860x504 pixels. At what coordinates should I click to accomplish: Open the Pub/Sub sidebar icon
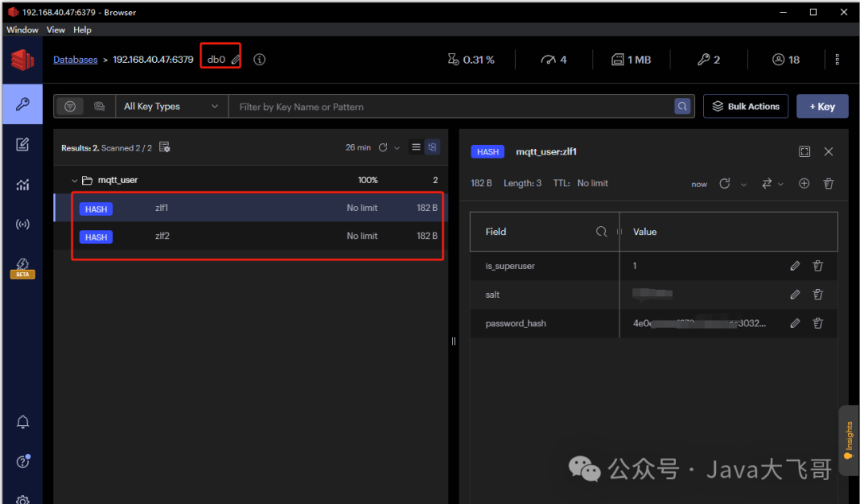point(22,225)
